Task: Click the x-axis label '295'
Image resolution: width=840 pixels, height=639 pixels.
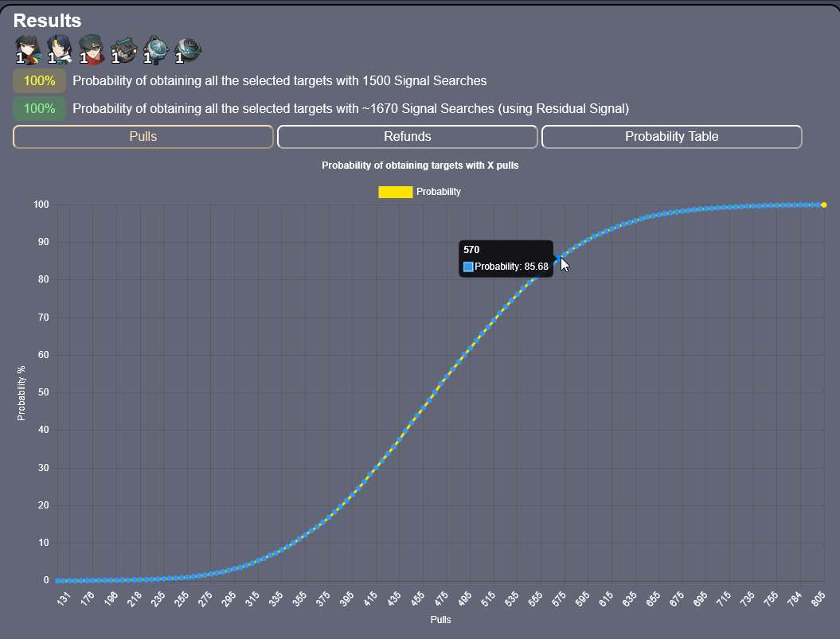Action: pos(229,599)
